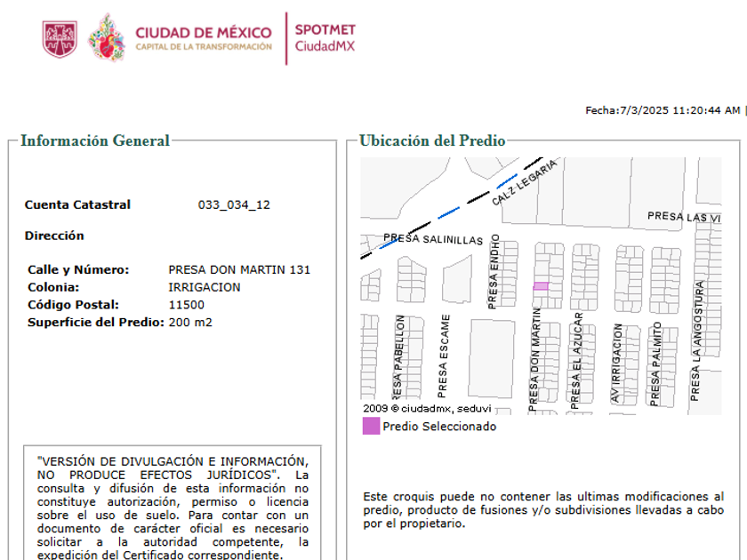Click the VERSIÓN DE DIVULGACIÓN disclaimer text box
The image size is (747, 560).
pyautogui.click(x=173, y=502)
